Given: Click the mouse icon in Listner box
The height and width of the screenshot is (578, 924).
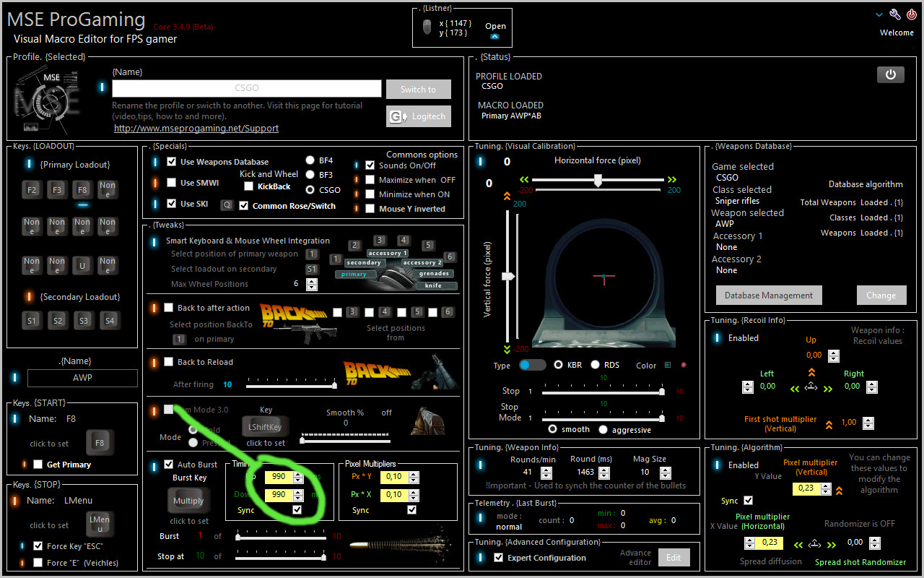Looking at the screenshot, I should click(427, 27).
